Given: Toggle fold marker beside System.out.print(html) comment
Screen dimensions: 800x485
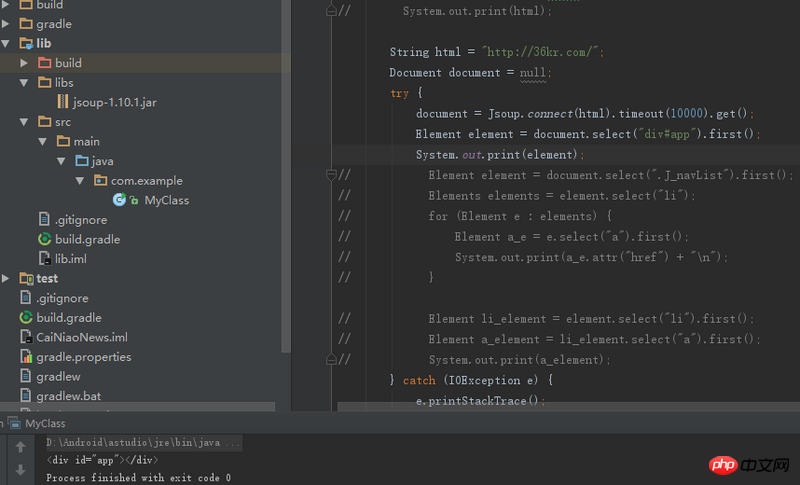Looking at the screenshot, I should (331, 11).
